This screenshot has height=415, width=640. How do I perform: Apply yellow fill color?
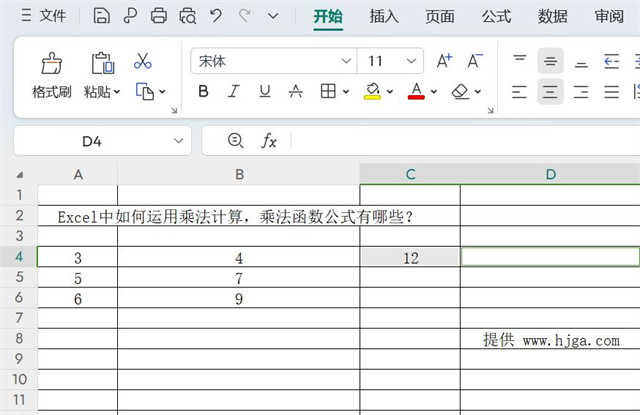tap(372, 91)
